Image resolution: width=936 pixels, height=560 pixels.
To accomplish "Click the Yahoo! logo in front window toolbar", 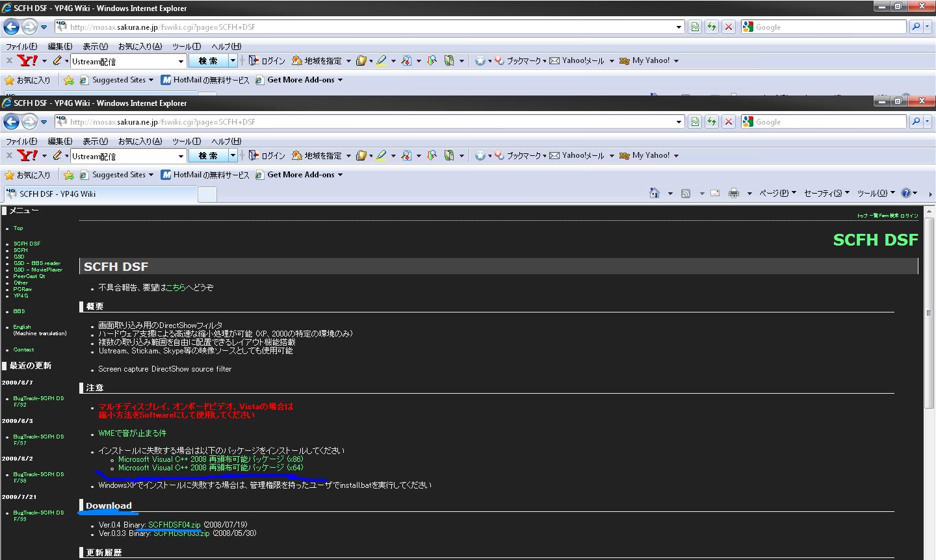I will pos(28,156).
